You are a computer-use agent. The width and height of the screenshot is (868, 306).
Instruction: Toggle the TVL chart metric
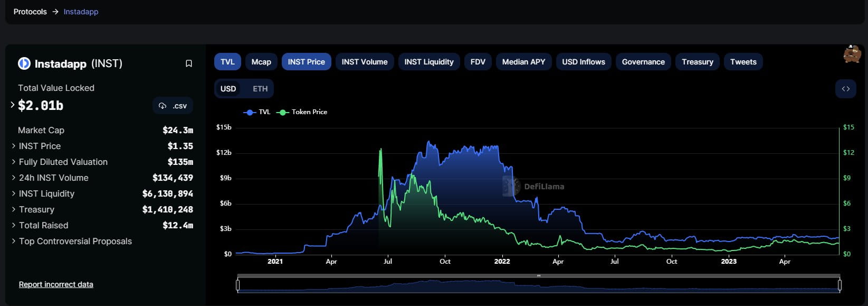227,62
